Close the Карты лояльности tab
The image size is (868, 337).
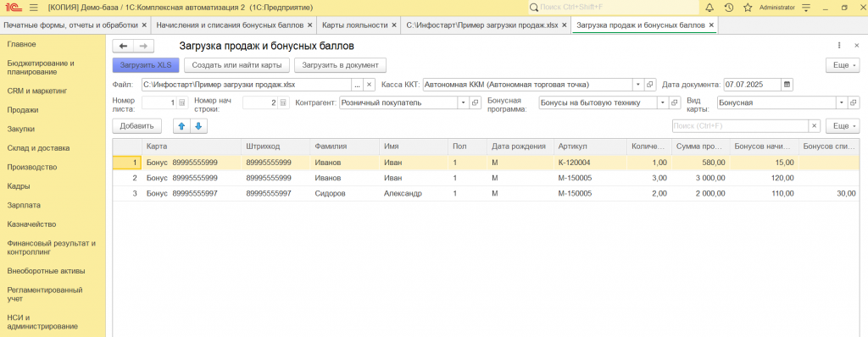tap(394, 25)
